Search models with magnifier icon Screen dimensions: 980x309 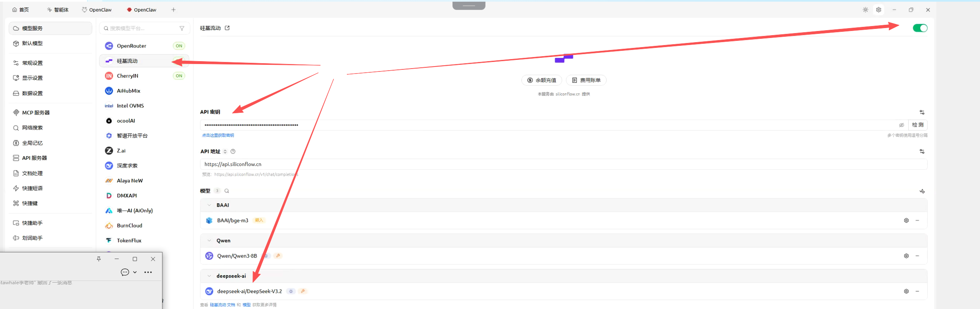226,191
